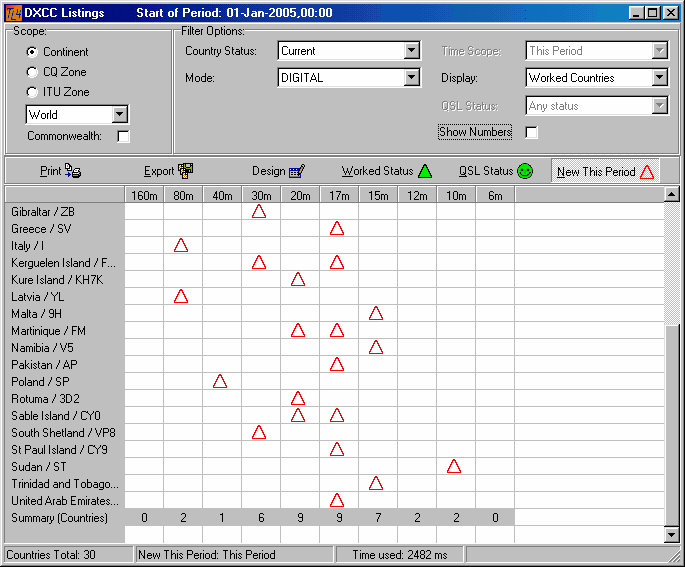
Task: Click the 30m column header
Action: point(261,196)
